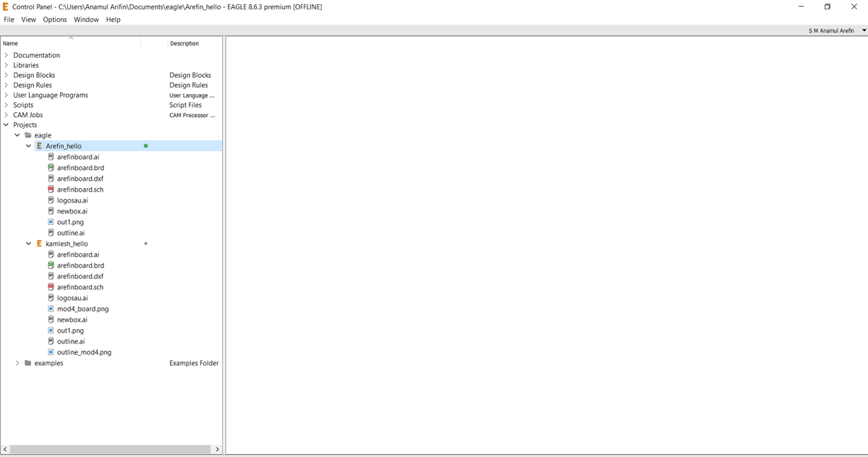868x457 pixels.
Task: Collapse the kamlesh_hello project
Action: (x=28, y=244)
